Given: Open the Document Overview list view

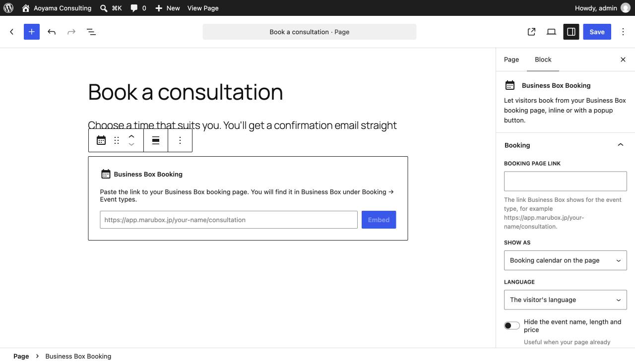Looking at the screenshot, I should coord(91,32).
